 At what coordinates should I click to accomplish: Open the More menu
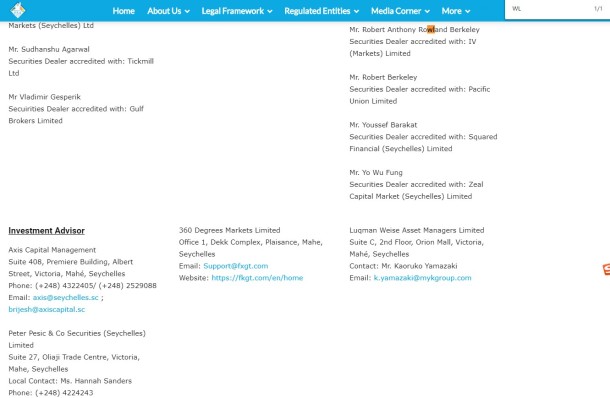tap(456, 11)
